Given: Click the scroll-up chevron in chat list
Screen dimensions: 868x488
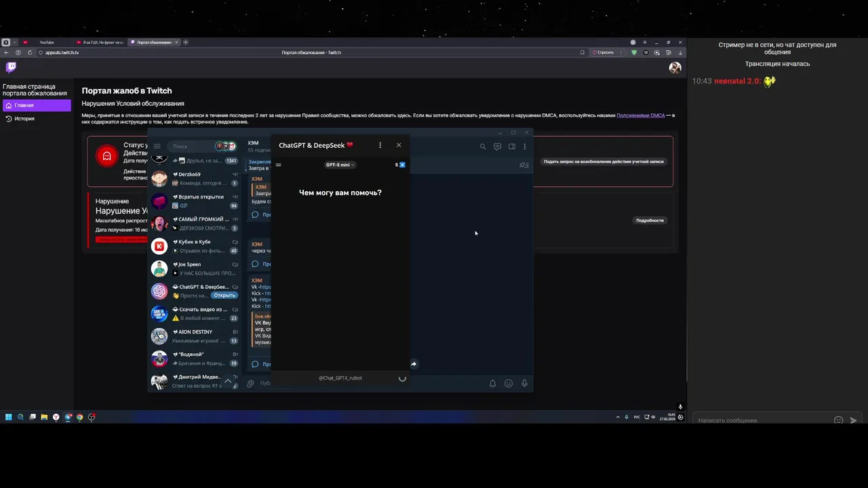Looking at the screenshot, I should coord(228,382).
